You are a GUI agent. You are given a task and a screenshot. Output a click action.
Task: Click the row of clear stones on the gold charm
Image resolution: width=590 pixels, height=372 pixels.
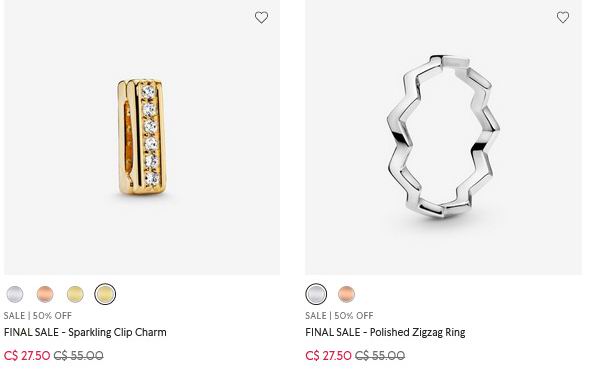pyautogui.click(x=151, y=135)
